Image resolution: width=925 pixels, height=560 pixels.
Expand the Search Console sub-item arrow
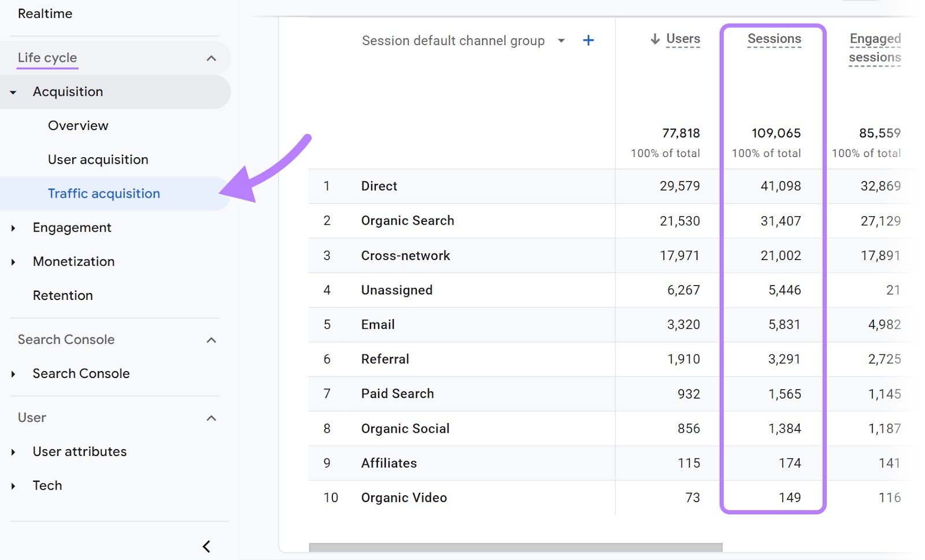13,373
